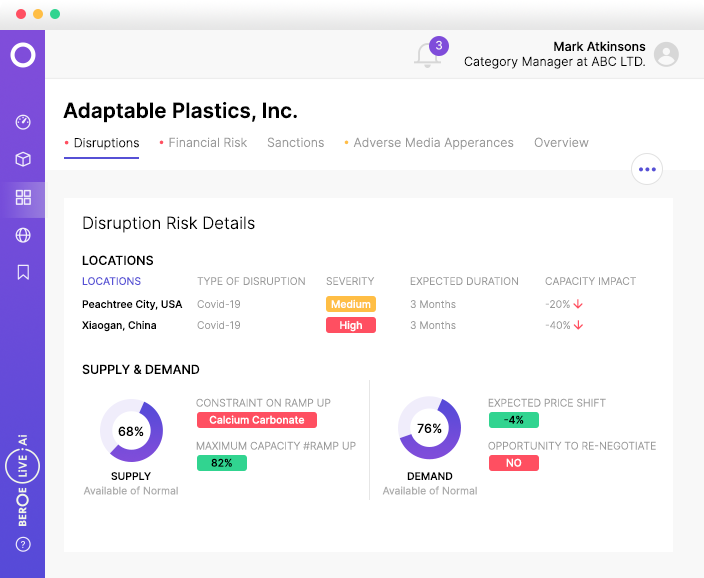Image resolution: width=704 pixels, height=578 pixels.
Task: Select the Peachtree City, USA row
Action: click(132, 304)
